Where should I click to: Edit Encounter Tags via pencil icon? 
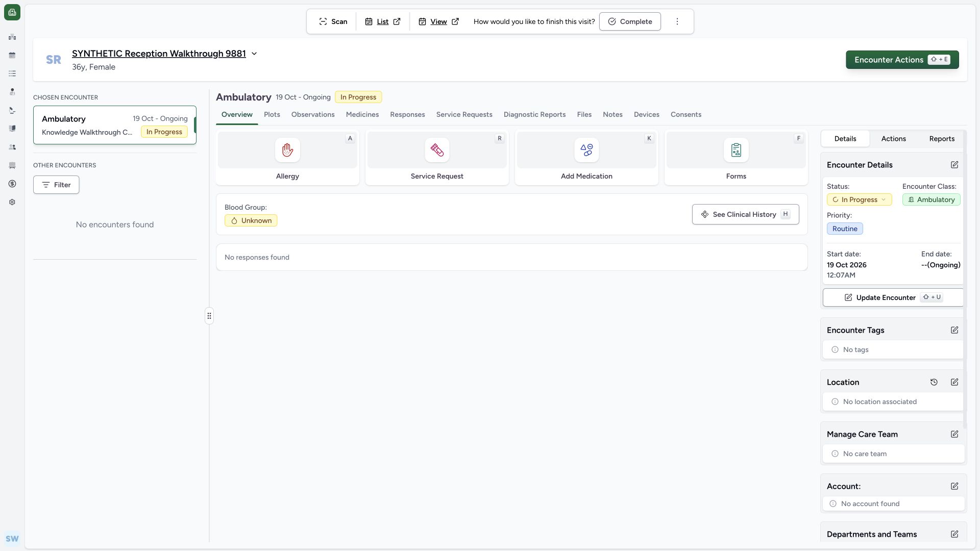[954, 330]
